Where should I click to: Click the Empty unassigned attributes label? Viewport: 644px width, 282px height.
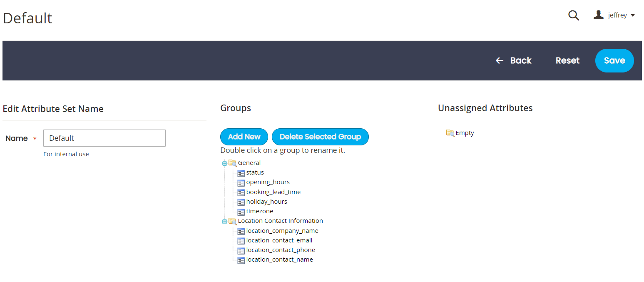coord(465,133)
